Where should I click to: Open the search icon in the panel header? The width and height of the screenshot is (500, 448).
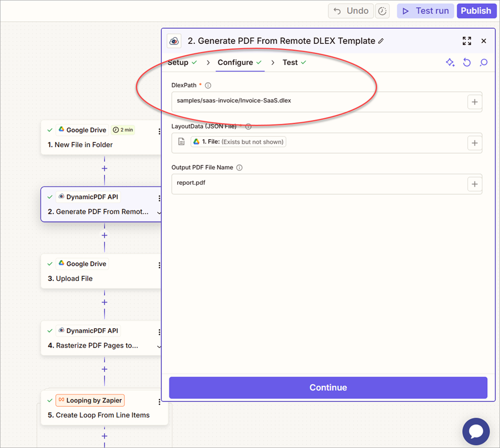(483, 63)
